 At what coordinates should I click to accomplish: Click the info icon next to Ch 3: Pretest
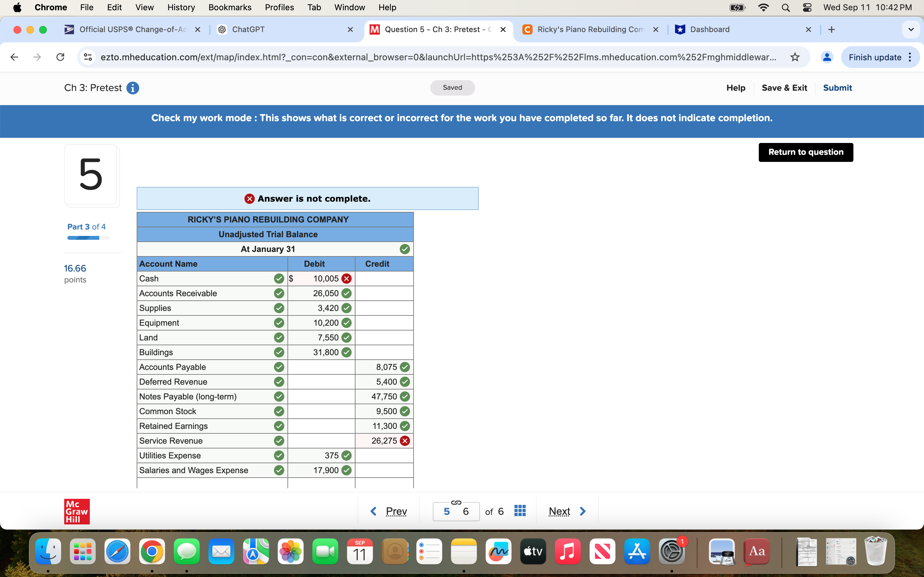[133, 88]
